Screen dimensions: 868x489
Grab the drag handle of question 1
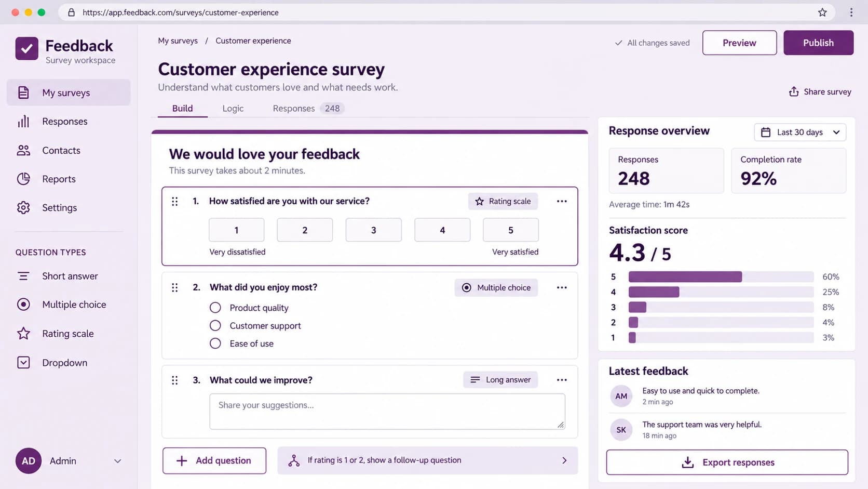[175, 201]
